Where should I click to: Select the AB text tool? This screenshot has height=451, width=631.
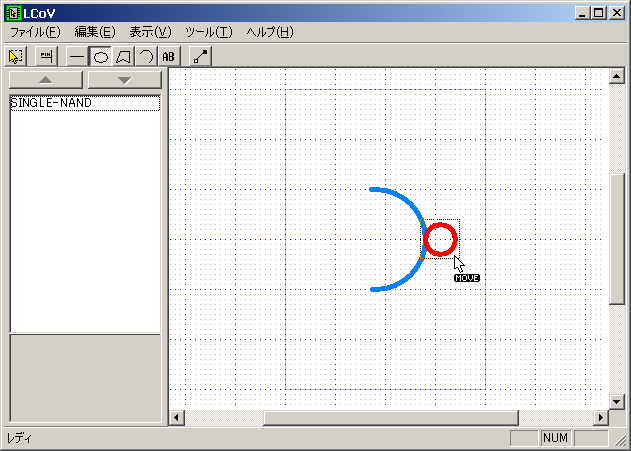click(x=169, y=57)
